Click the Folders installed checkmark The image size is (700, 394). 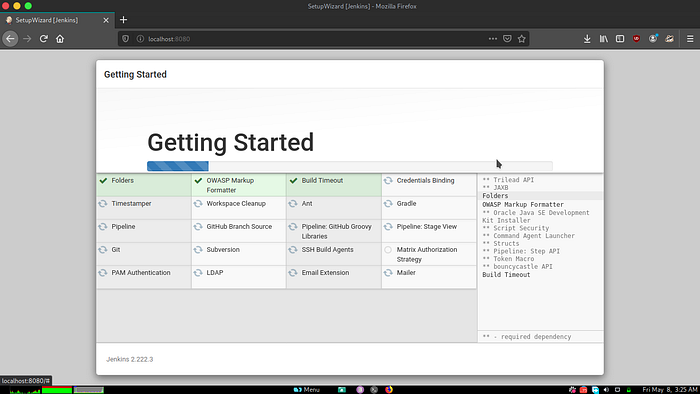point(103,181)
